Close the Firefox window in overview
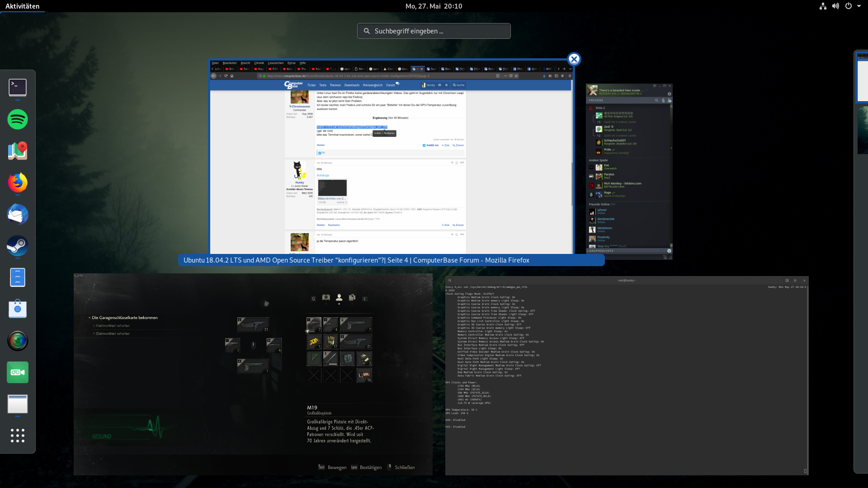This screenshot has height=488, width=868. click(574, 59)
